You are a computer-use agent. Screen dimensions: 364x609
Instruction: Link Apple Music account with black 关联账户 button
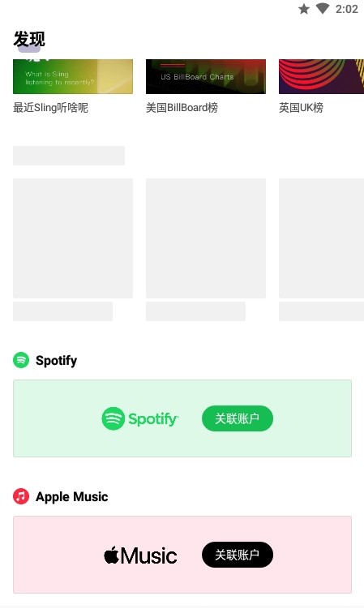[238, 555]
